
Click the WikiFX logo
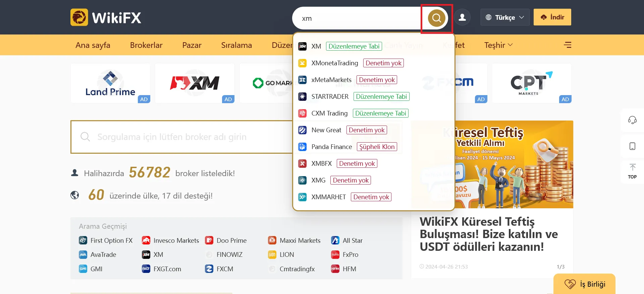(x=106, y=17)
